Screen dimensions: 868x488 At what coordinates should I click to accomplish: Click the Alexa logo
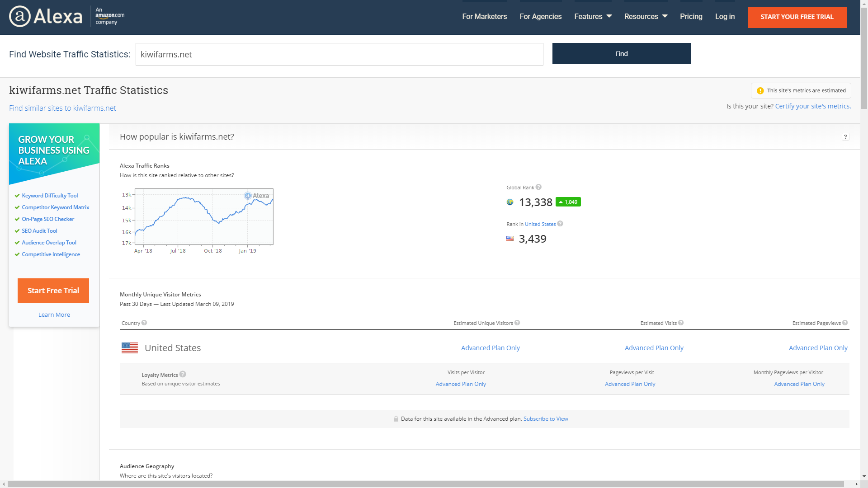pyautogui.click(x=46, y=16)
